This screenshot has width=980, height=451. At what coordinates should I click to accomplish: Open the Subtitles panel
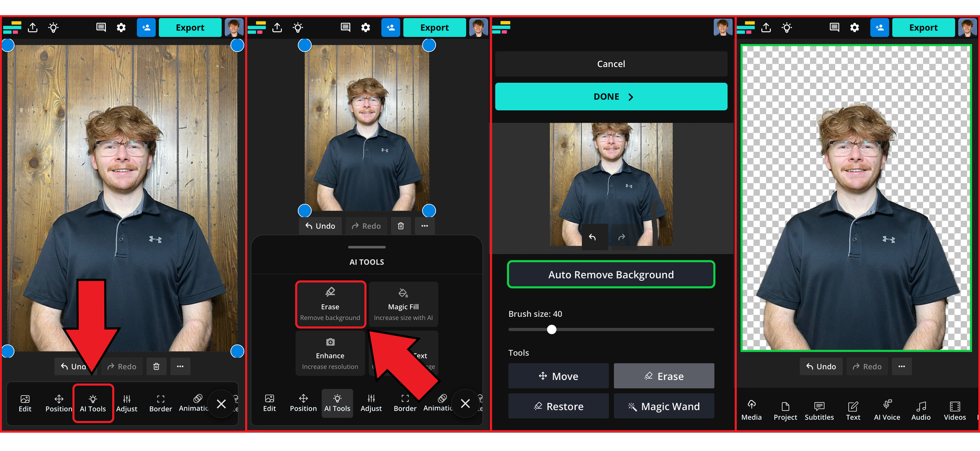[x=819, y=410]
